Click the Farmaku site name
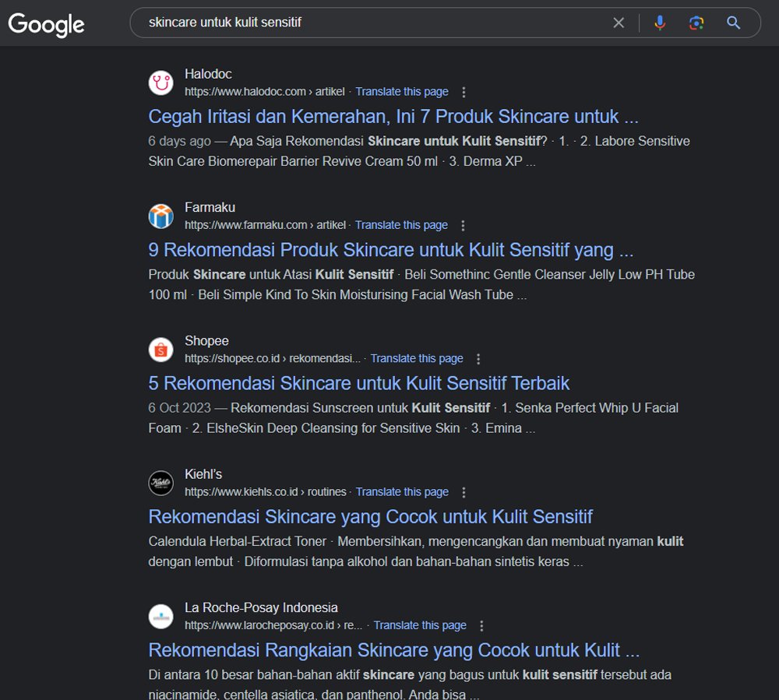 click(x=210, y=208)
